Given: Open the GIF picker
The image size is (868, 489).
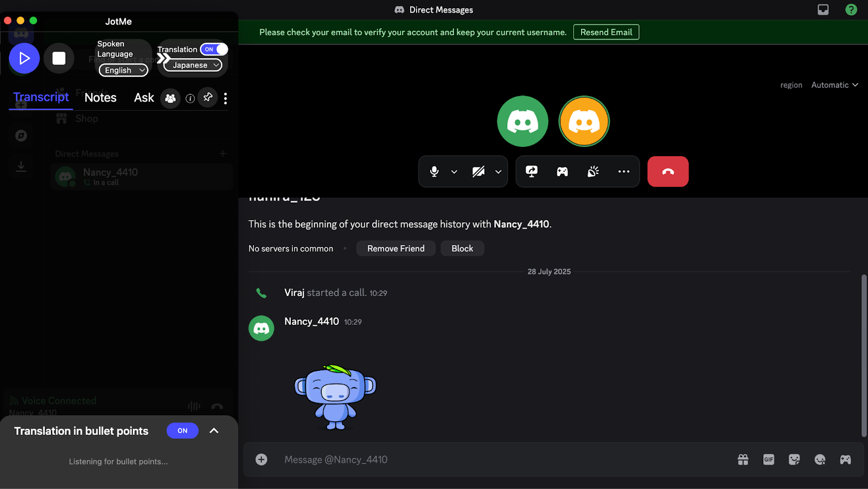Looking at the screenshot, I should 769,460.
